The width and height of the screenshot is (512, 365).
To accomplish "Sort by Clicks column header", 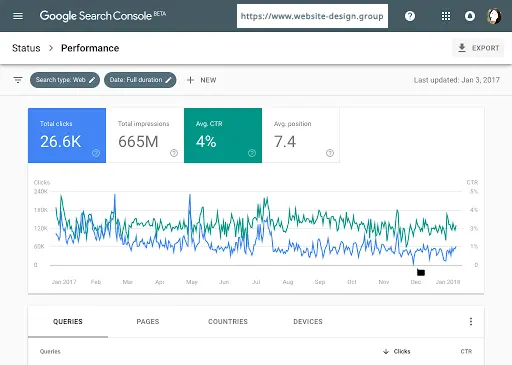I will coord(397,351).
